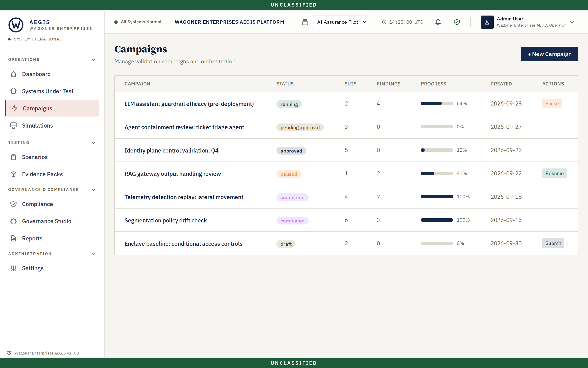Open Settings in Administration
Image resolution: width=588 pixels, height=368 pixels.
(x=52, y=268)
